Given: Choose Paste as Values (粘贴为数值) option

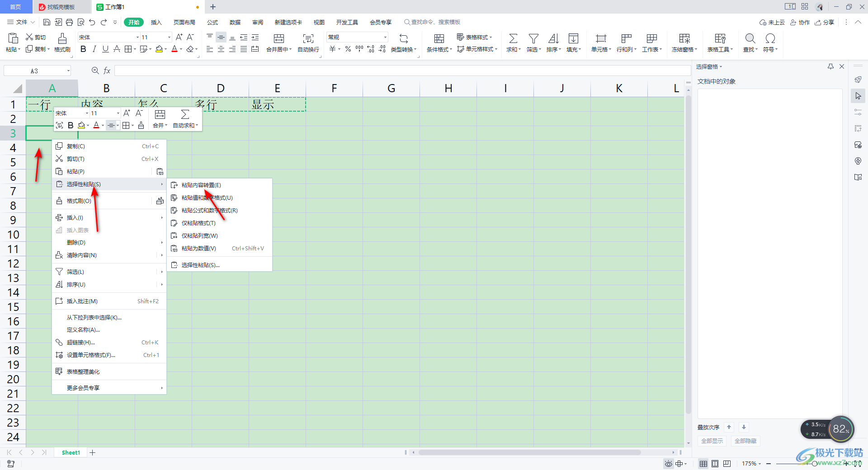Looking at the screenshot, I should pos(220,248).
